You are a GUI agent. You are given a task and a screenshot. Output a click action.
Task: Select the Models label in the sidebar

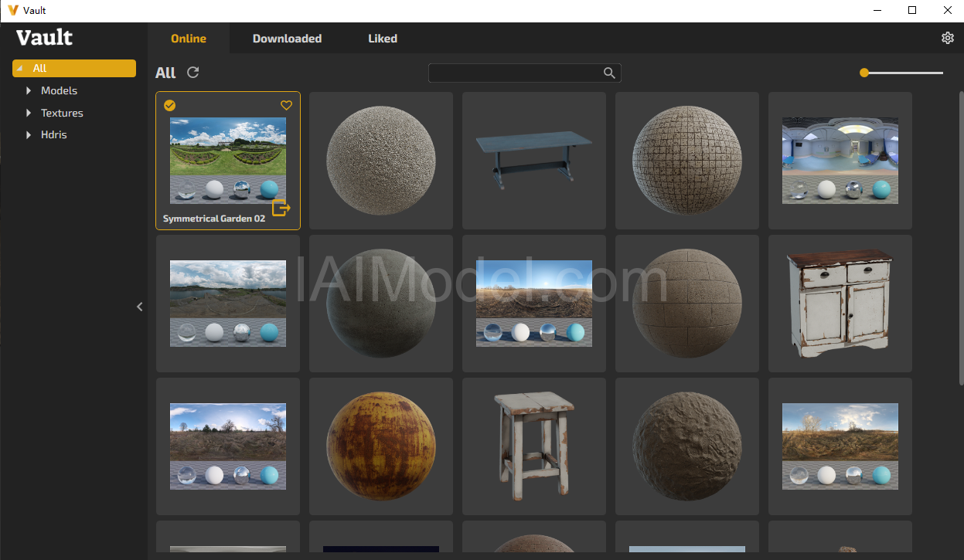coord(59,91)
